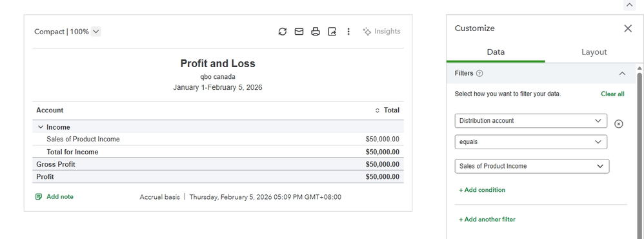Click Sales of Product Income $50,000.00 amount
Image resolution: width=644 pixels, height=239 pixels.
383,139
